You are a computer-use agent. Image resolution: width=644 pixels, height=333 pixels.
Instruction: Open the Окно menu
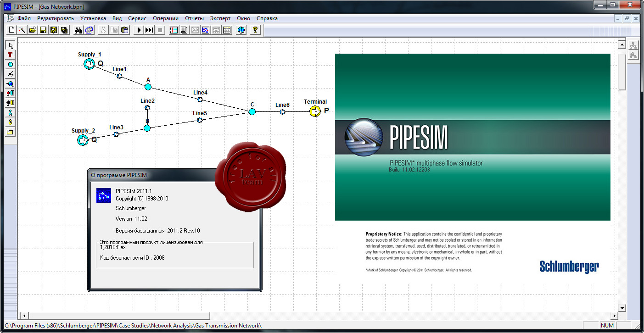pos(243,18)
